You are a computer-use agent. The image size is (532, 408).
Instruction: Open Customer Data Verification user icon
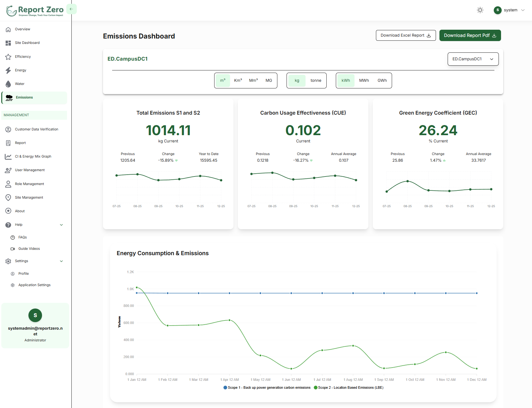[8, 129]
